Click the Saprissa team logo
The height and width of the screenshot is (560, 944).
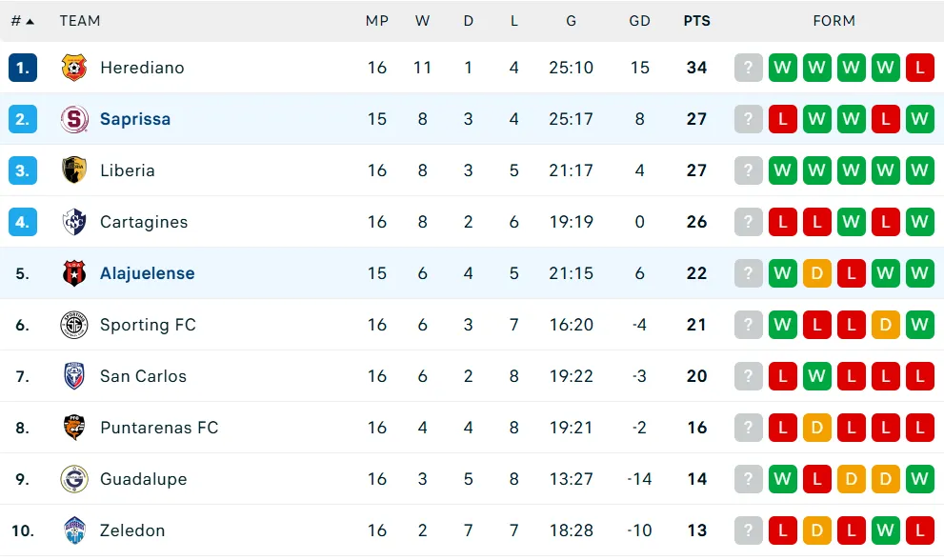(74, 119)
